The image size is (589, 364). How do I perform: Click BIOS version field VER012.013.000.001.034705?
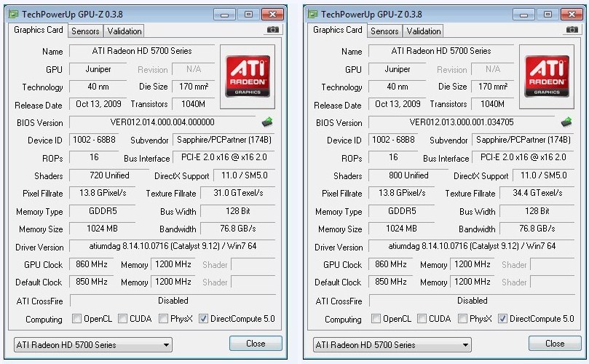[462, 122]
